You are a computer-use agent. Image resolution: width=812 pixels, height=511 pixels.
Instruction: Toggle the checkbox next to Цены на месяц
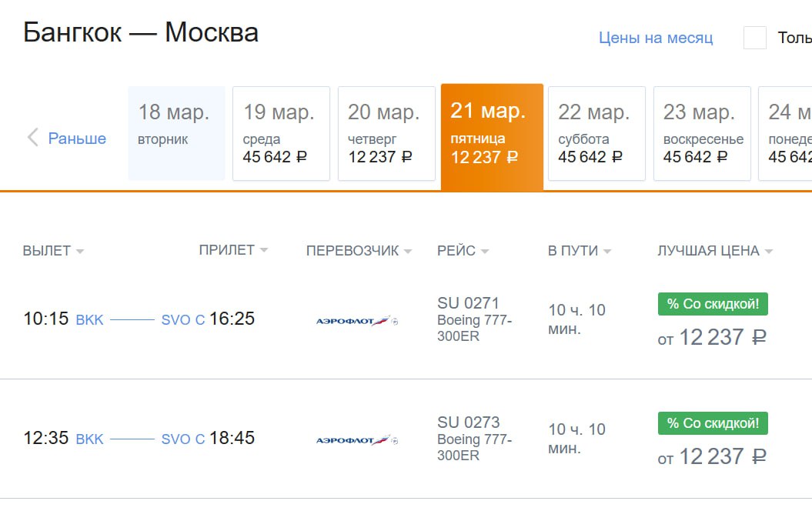click(754, 38)
